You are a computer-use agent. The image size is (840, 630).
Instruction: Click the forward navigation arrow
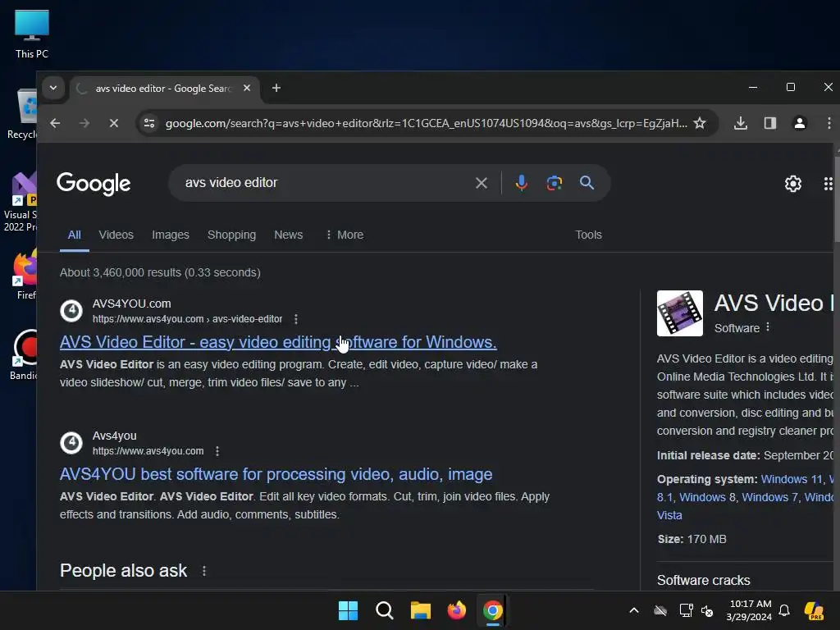pyautogui.click(x=84, y=123)
